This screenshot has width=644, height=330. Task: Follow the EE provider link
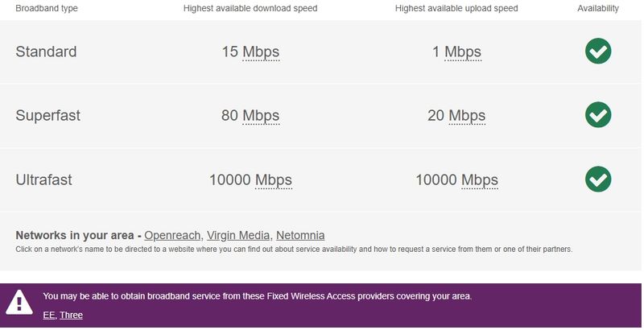(x=49, y=315)
